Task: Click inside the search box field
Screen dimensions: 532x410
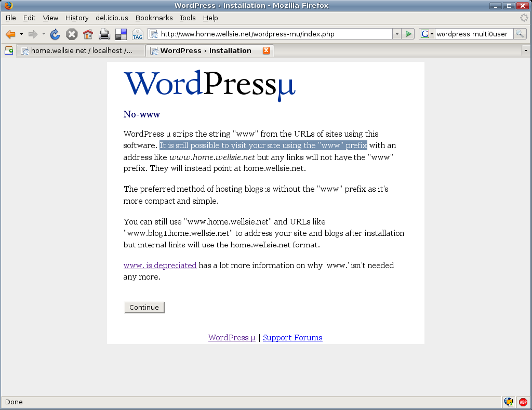Action: click(x=473, y=34)
